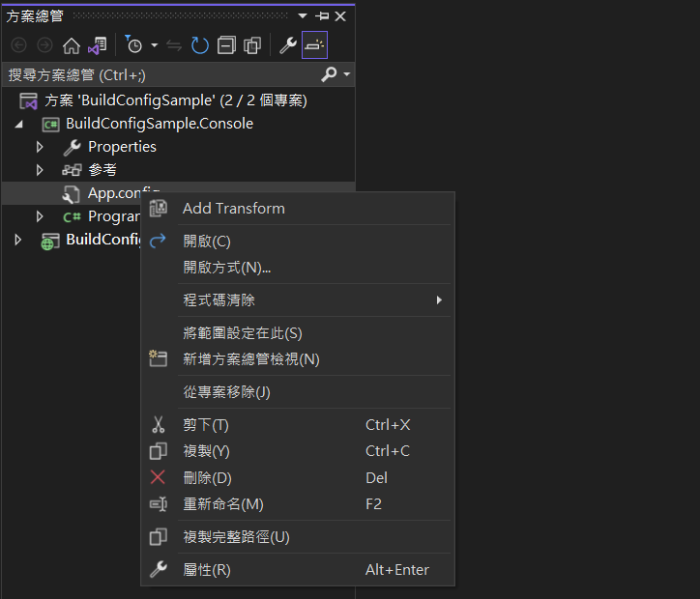Choose Add Transform from the context menu
The height and width of the screenshot is (599, 700).
tap(233, 209)
